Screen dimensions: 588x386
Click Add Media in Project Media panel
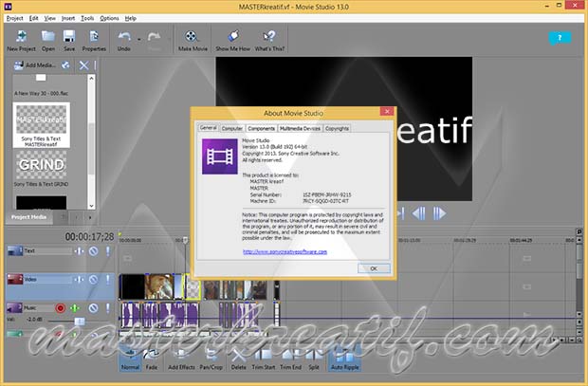(34, 65)
